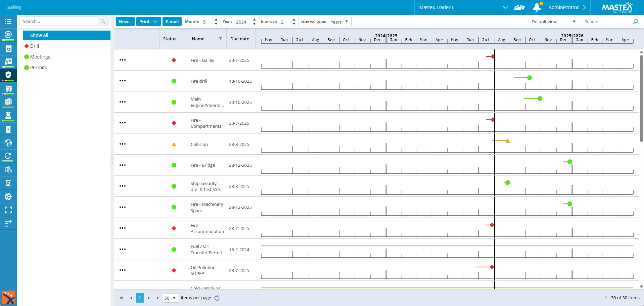Click the magnifier in right search box

(x=635, y=22)
